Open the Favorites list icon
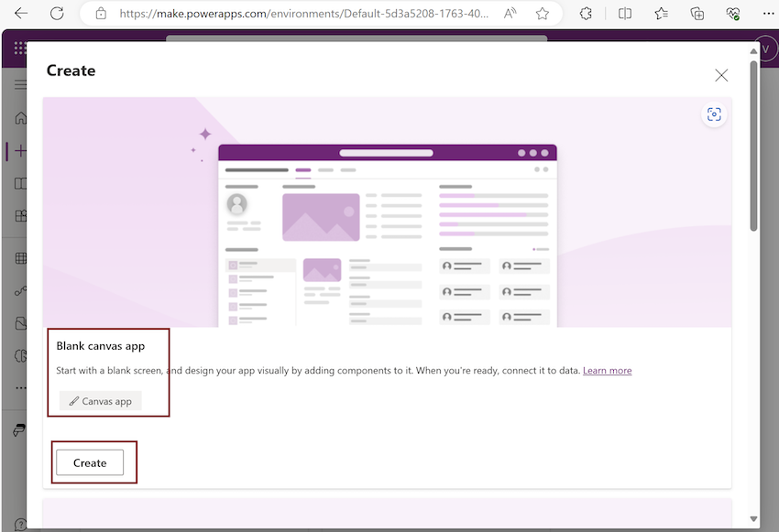Screen dimensions: 779x532 (661, 14)
